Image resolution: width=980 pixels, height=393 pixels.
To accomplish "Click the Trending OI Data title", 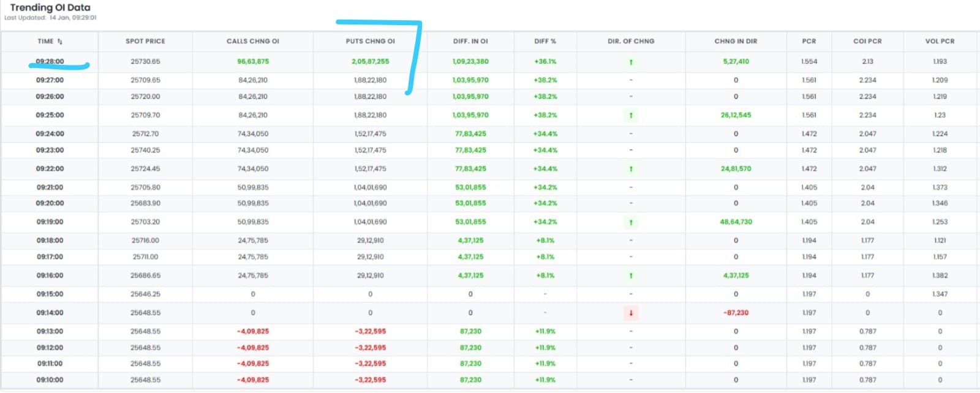I will pyautogui.click(x=50, y=8).
